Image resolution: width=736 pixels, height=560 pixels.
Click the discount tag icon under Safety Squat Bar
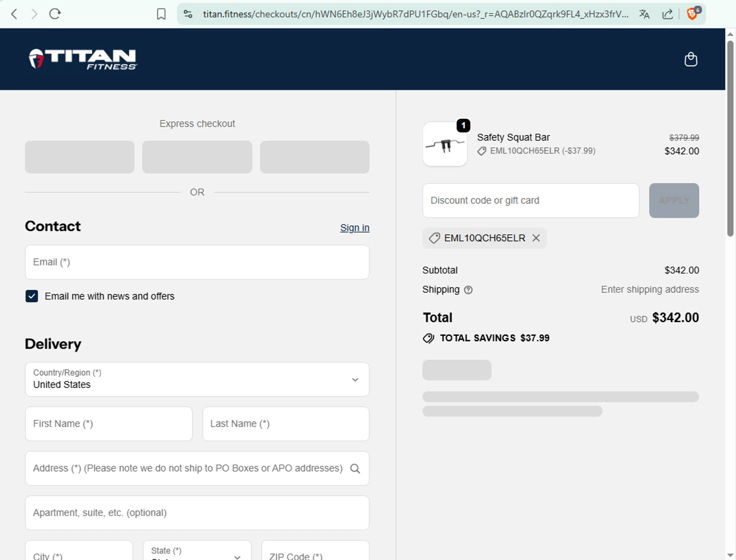[482, 151]
